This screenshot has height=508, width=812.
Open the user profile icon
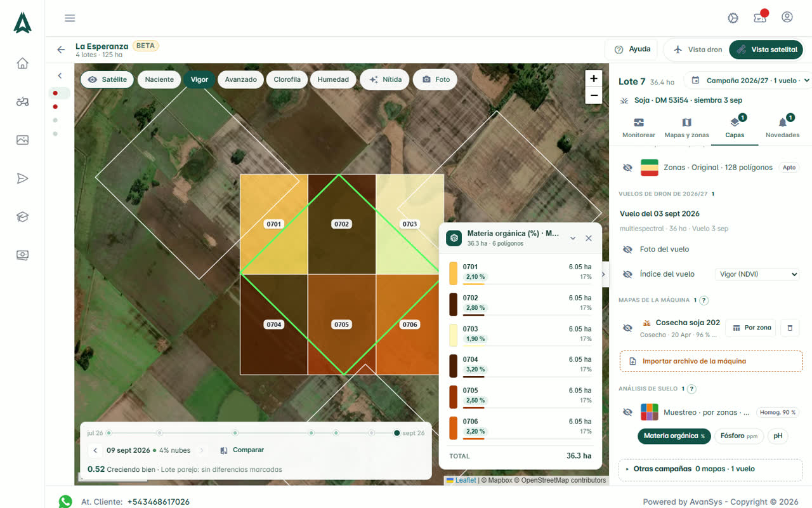(787, 17)
